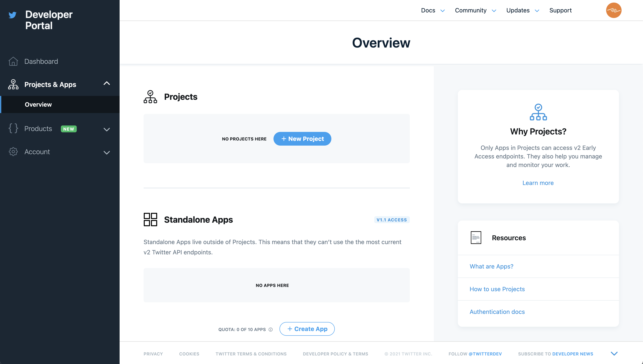Open the Docs dropdown menu

433,10
